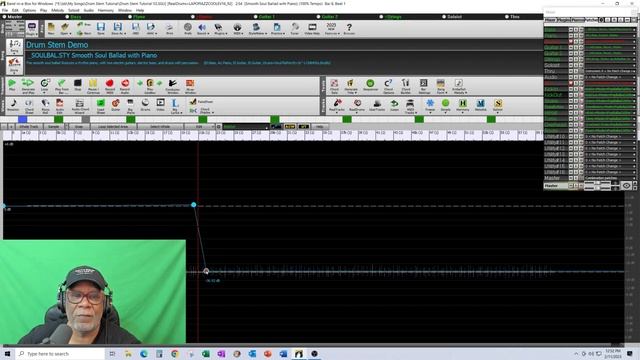Open the Lead Sheet view

click(x=101, y=105)
